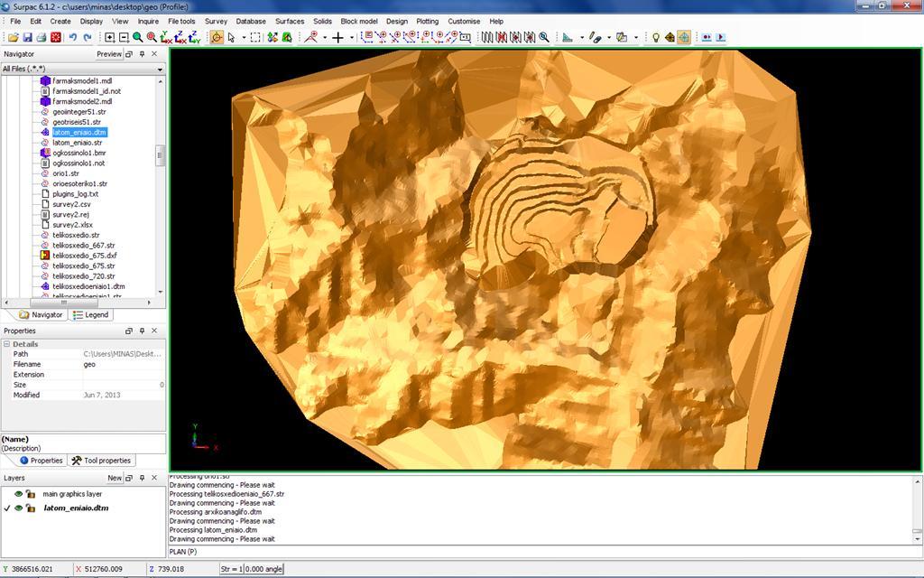Click the New button in Layers panel
924x578 pixels.
tap(115, 478)
